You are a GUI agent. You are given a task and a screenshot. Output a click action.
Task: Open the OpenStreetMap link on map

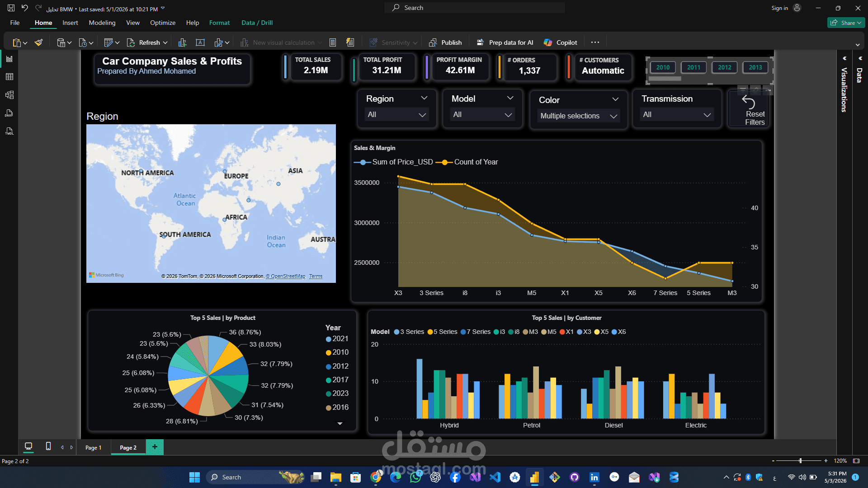(x=286, y=276)
